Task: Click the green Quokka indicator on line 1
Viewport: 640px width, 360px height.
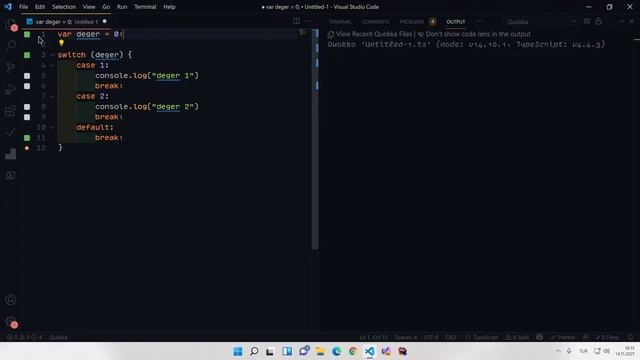Action: [x=27, y=34]
